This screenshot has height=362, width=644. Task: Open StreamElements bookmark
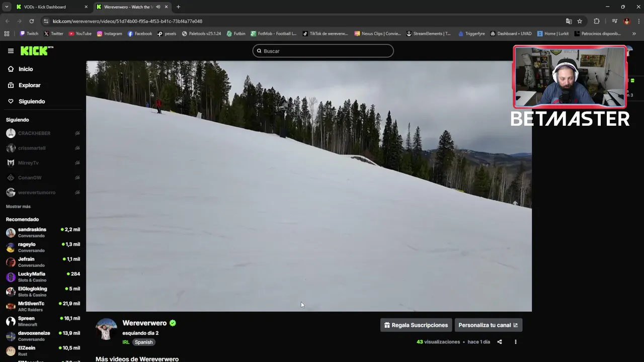pyautogui.click(x=429, y=34)
